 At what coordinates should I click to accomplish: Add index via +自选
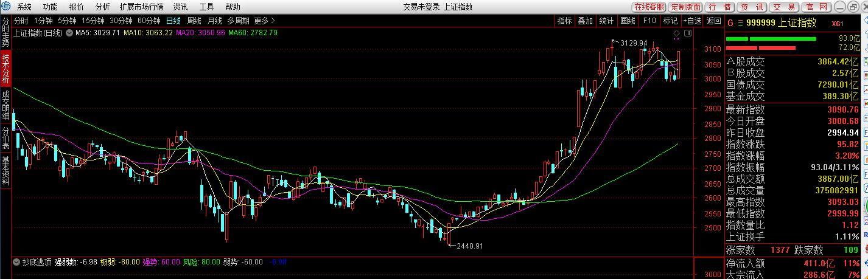coord(693,21)
